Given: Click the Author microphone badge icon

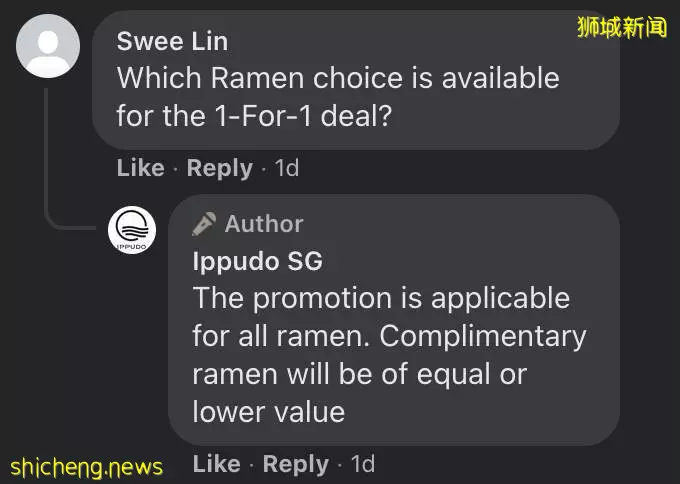Looking at the screenshot, I should click(204, 224).
